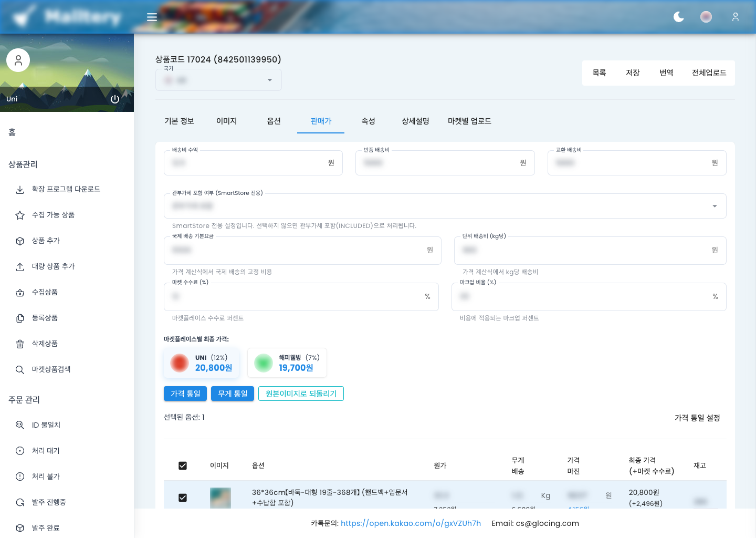The image size is (756, 538).
Task: Open the Kakao open chat link
Action: pos(411,523)
